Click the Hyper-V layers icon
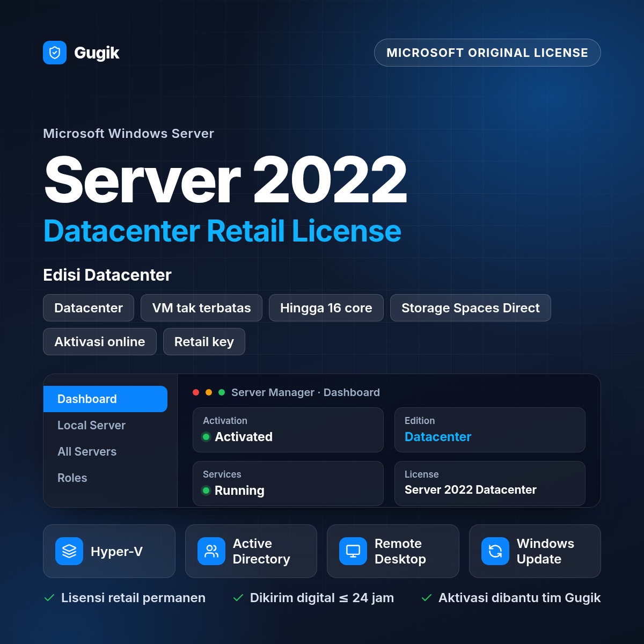 pyautogui.click(x=69, y=551)
